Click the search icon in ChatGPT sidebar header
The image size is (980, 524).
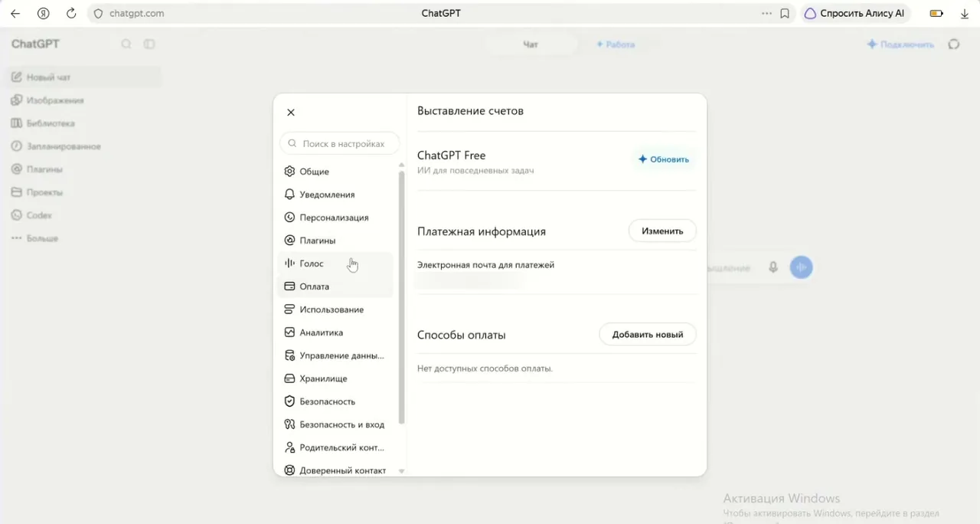(x=126, y=44)
